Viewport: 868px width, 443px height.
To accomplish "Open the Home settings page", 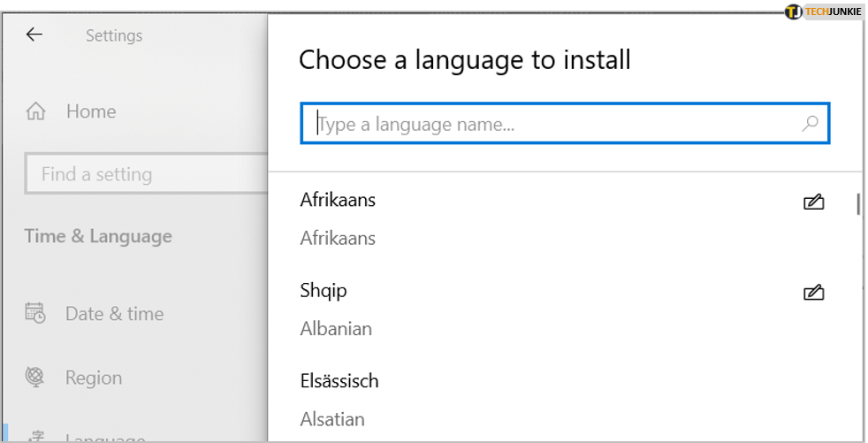I will tap(91, 111).
